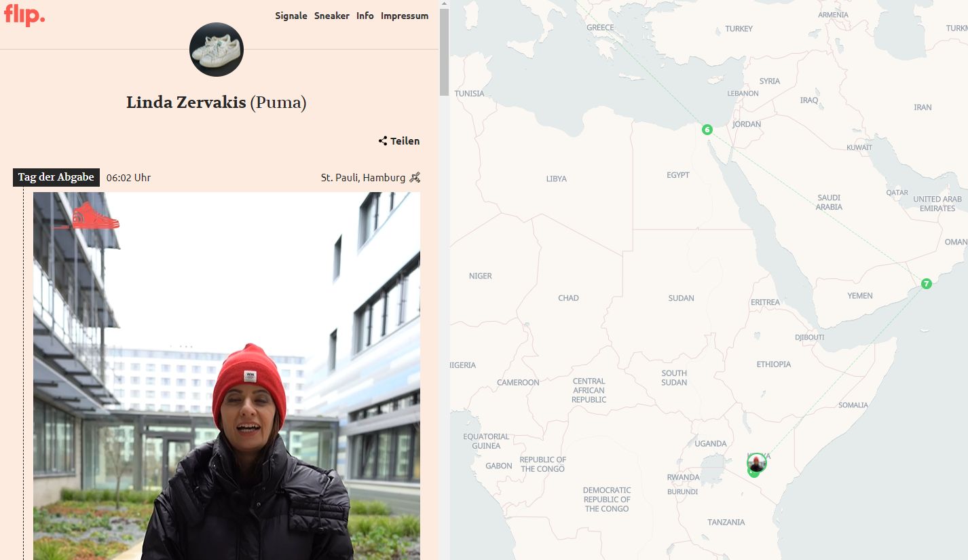The height and width of the screenshot is (560, 968).
Task: Select map marker number 7
Action: coord(927,284)
